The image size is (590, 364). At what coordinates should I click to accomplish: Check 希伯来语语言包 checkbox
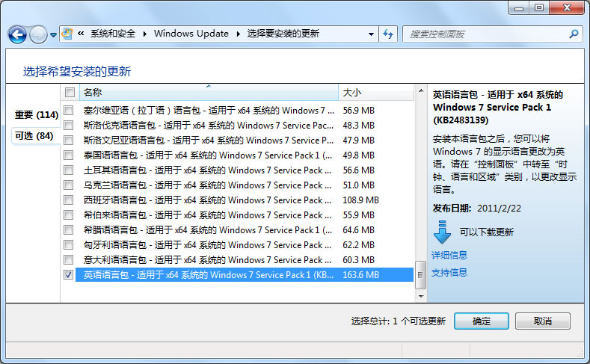click(69, 215)
